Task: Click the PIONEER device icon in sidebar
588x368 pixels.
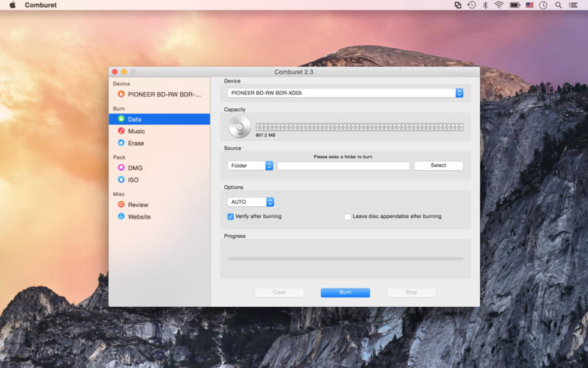Action: [121, 94]
